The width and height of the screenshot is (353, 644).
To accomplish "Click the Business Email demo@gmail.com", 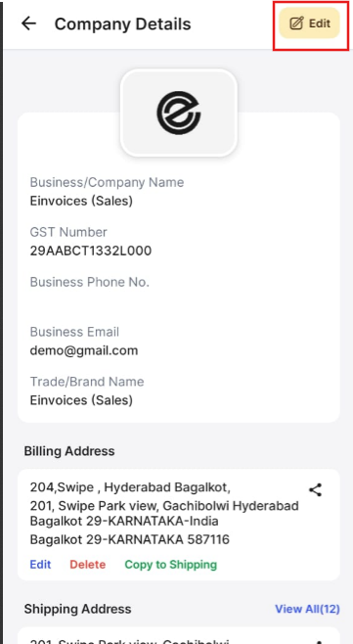I will 84,350.
